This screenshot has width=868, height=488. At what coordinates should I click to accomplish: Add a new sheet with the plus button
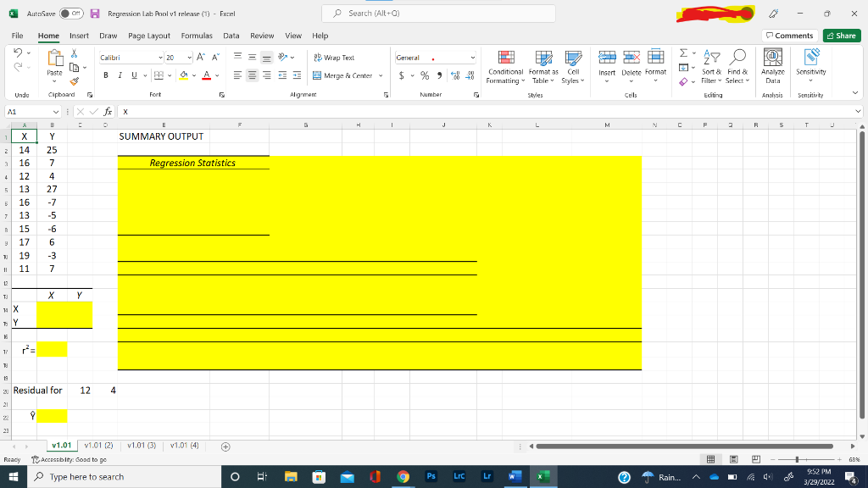[225, 446]
